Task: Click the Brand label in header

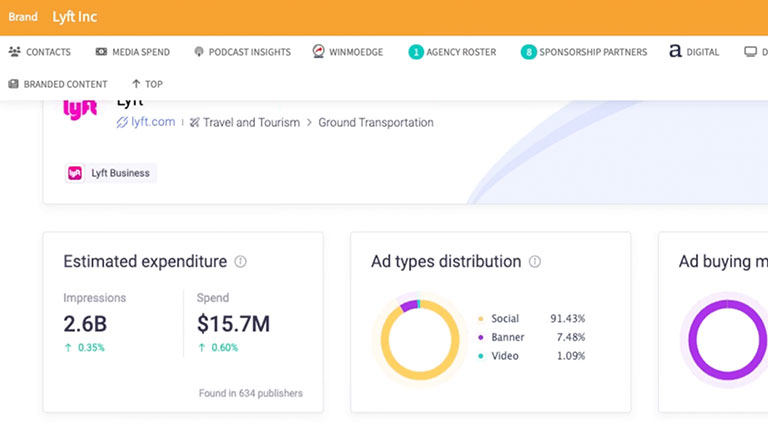Action: click(x=23, y=17)
